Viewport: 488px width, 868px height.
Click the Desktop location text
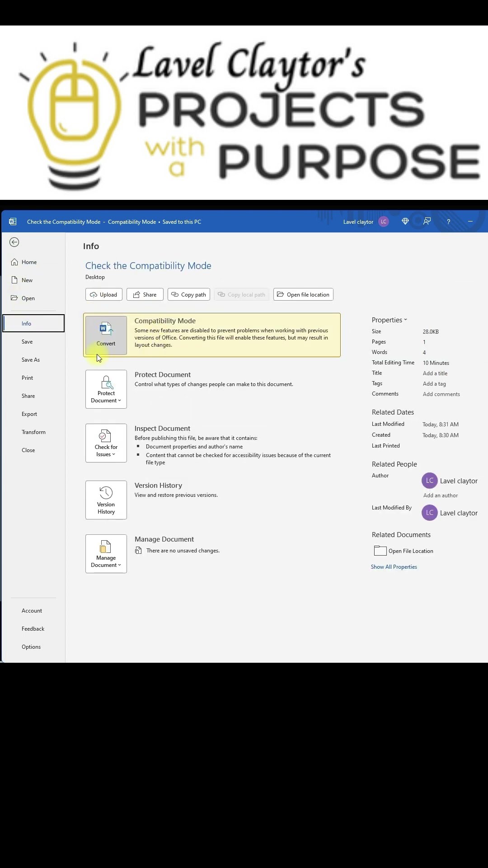click(95, 277)
